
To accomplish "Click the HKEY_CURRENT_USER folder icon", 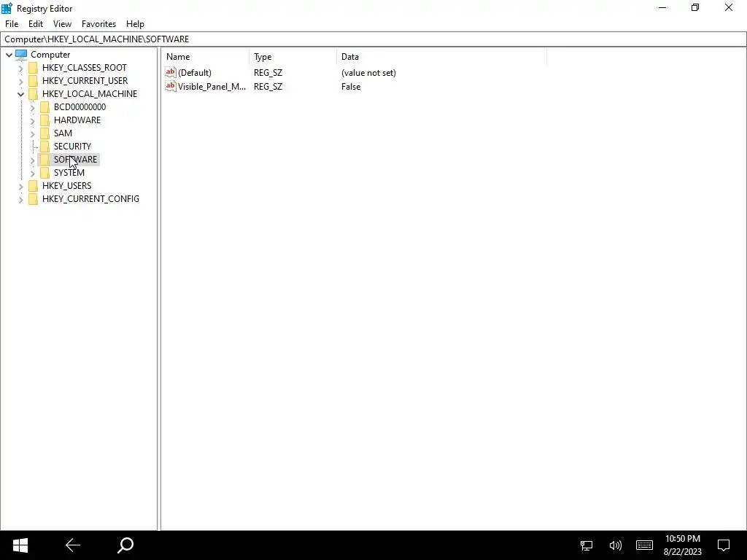I will (33, 81).
